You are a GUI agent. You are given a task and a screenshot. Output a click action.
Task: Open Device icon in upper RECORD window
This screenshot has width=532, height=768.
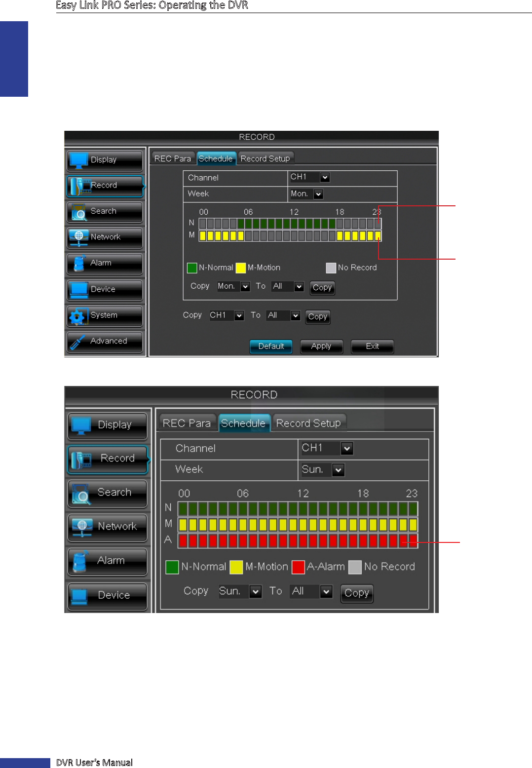(x=79, y=290)
